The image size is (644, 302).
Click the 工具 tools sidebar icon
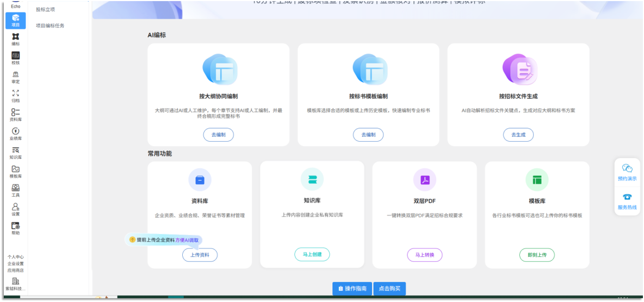(x=15, y=190)
